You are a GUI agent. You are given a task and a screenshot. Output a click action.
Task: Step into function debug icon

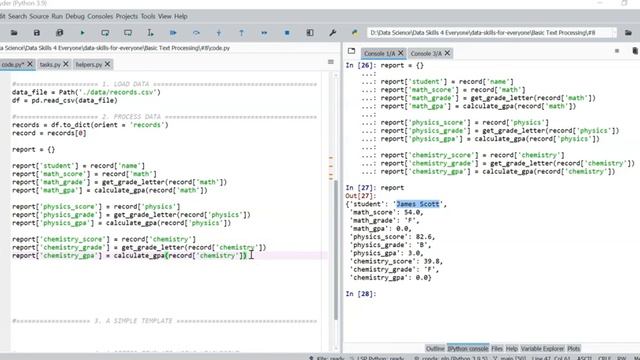click(x=219, y=33)
